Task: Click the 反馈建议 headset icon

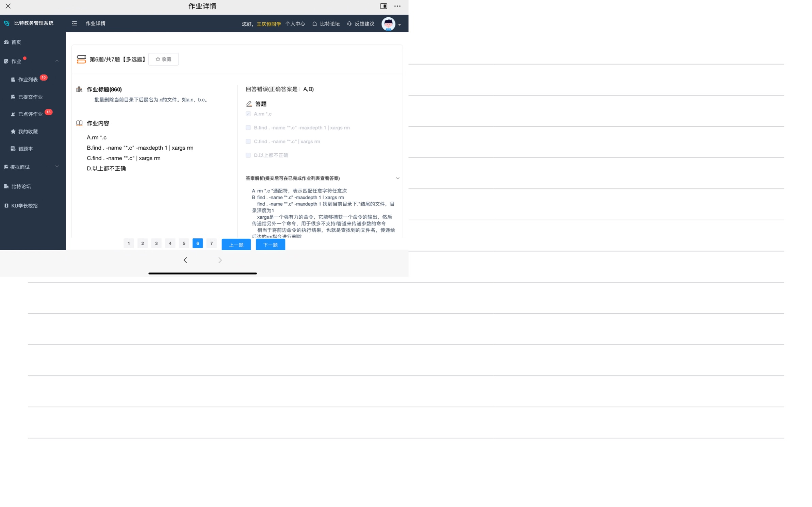Action: 349,24
